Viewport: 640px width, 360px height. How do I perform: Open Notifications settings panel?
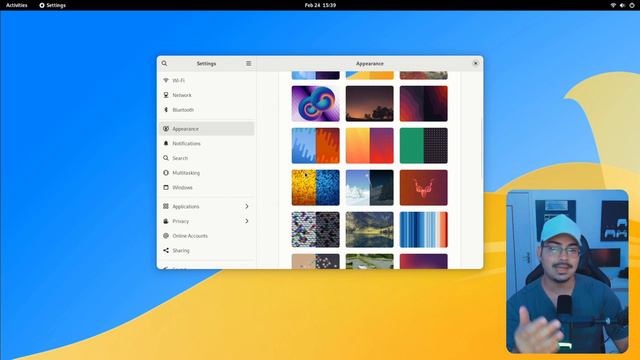pyautogui.click(x=207, y=143)
